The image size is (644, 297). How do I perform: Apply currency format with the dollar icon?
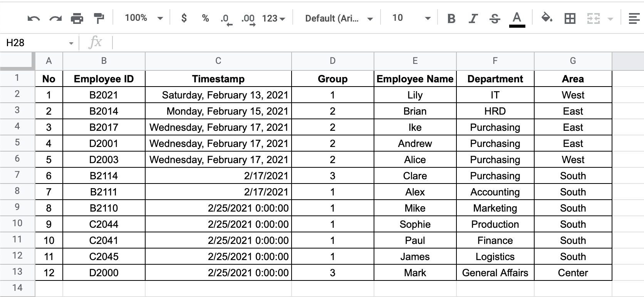[x=184, y=18]
